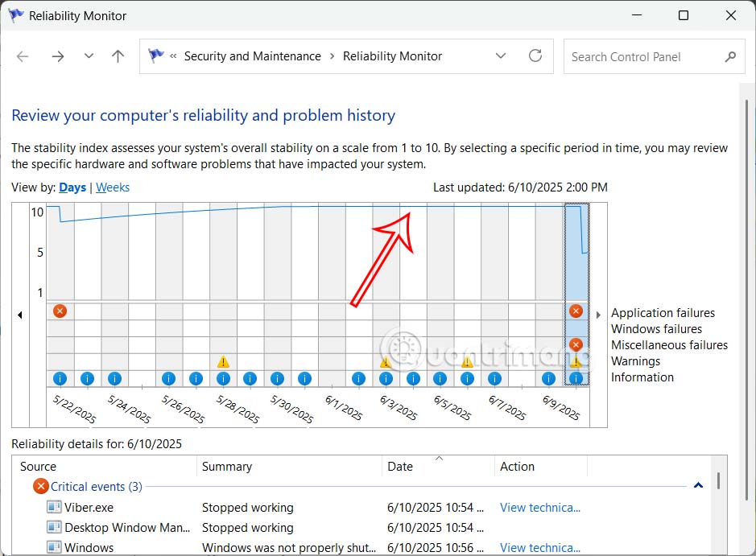
Task: Open Security and Maintenance from the breadcrumb
Action: [x=251, y=56]
